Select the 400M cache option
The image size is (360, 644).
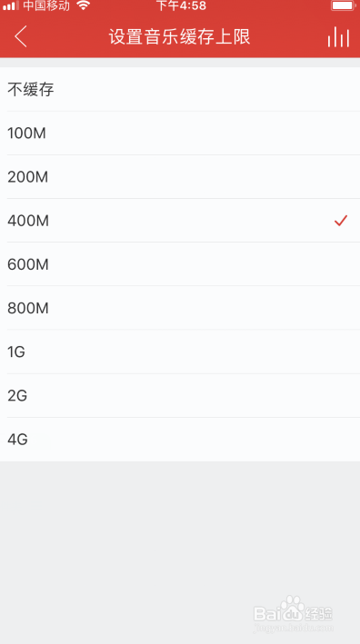coord(180,221)
